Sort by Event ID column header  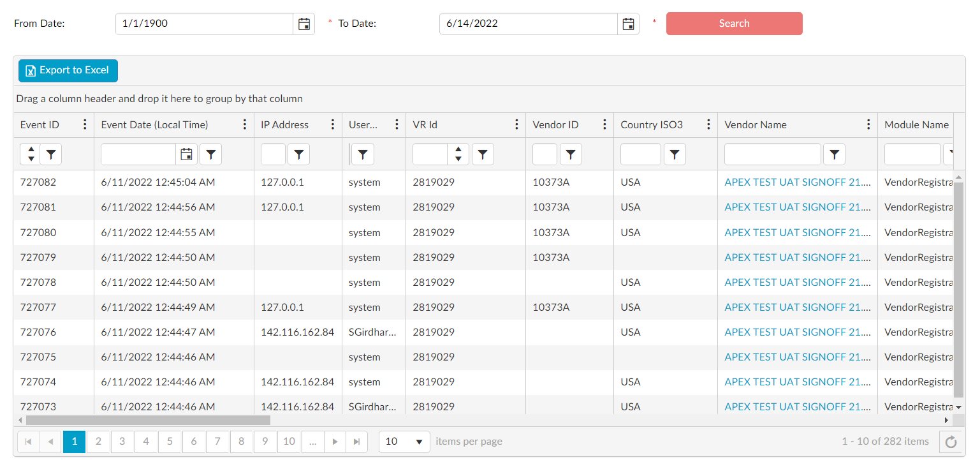pos(40,125)
